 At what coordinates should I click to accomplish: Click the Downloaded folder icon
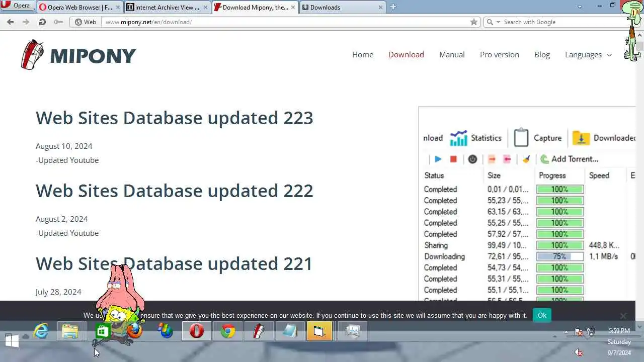pyautogui.click(x=581, y=138)
